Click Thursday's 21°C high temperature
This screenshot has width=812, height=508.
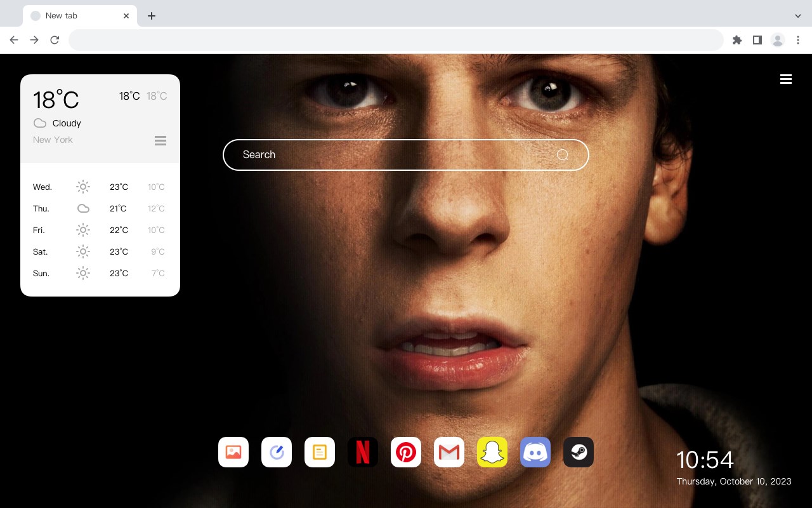coord(118,208)
